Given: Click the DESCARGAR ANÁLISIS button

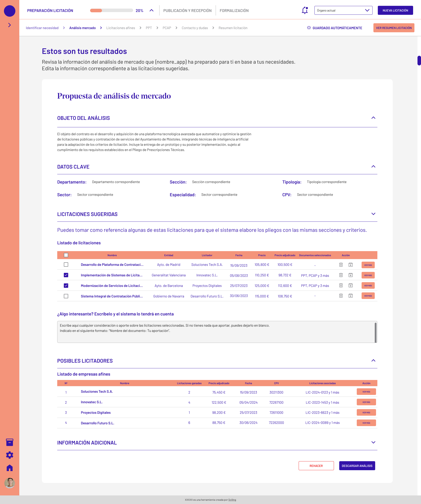Looking at the screenshot, I should click(x=357, y=466).
